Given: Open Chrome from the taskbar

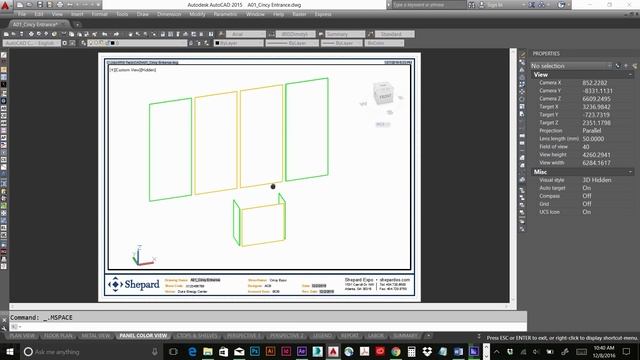Looking at the screenshot, I should (396, 351).
